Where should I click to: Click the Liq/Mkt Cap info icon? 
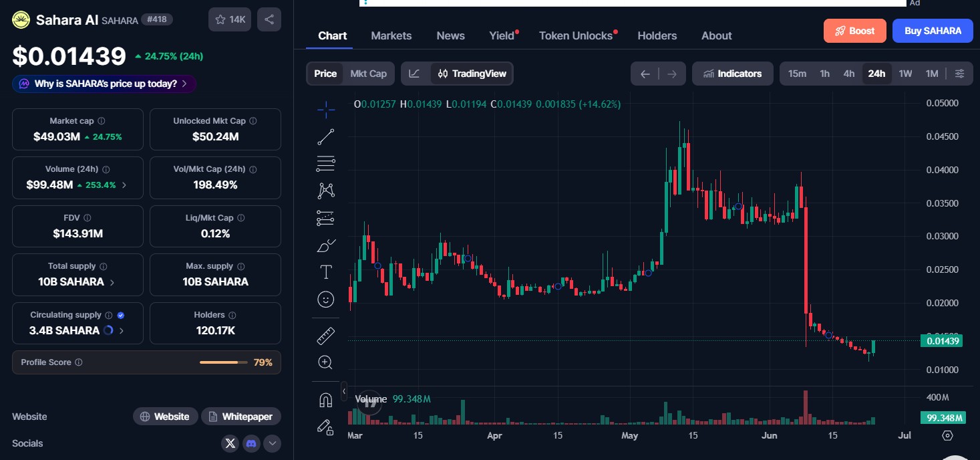pos(241,218)
